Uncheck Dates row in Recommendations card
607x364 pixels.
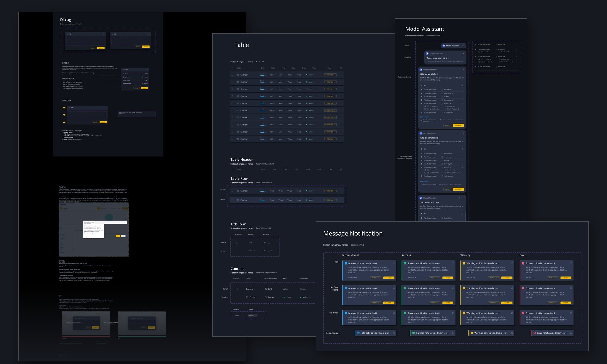(422, 97)
